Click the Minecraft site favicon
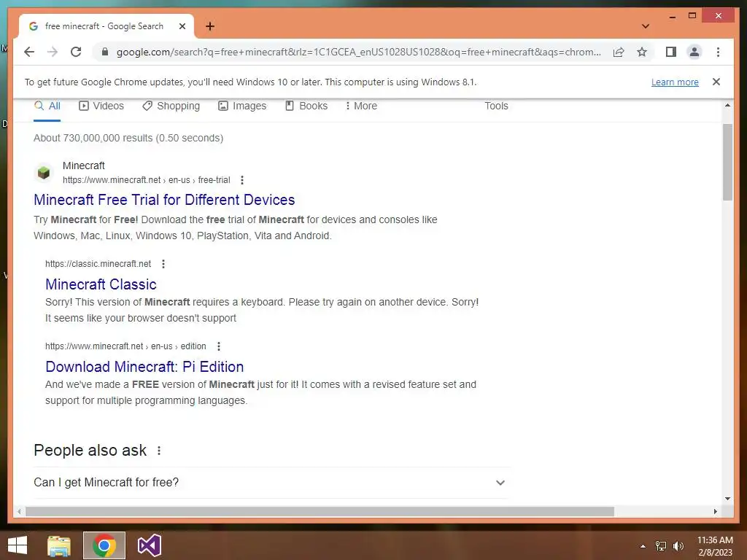 tap(43, 172)
